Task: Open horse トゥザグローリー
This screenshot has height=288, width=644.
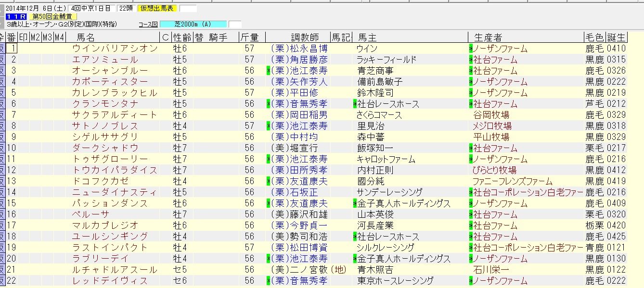Action: 110,159
